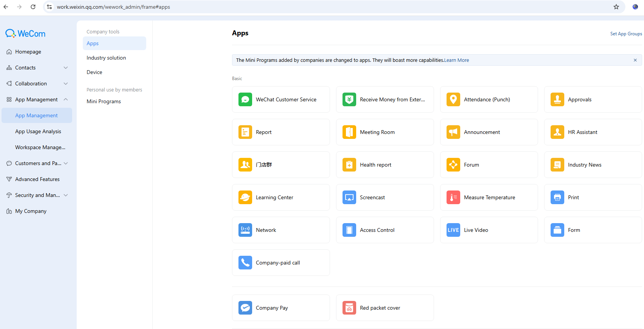Reload the page in browser
Viewport: 644px width, 329px height.
point(33,7)
